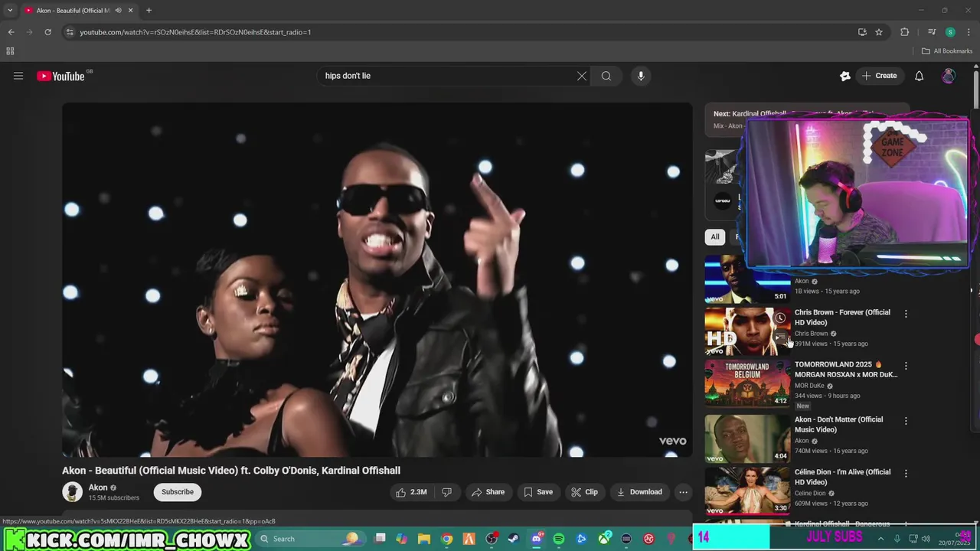The width and height of the screenshot is (980, 551).
Task: Open Chrome profile S avatar
Action: pos(950,32)
